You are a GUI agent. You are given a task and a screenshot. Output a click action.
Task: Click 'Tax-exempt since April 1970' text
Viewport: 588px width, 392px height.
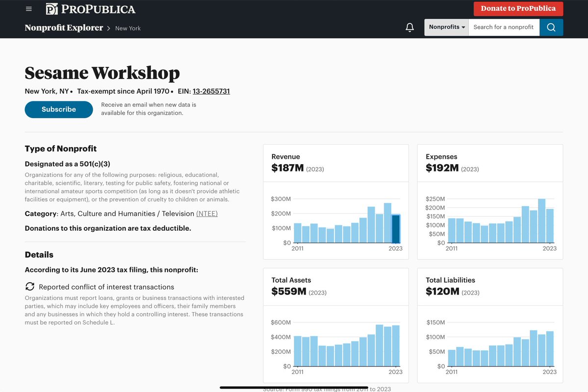[x=124, y=91]
